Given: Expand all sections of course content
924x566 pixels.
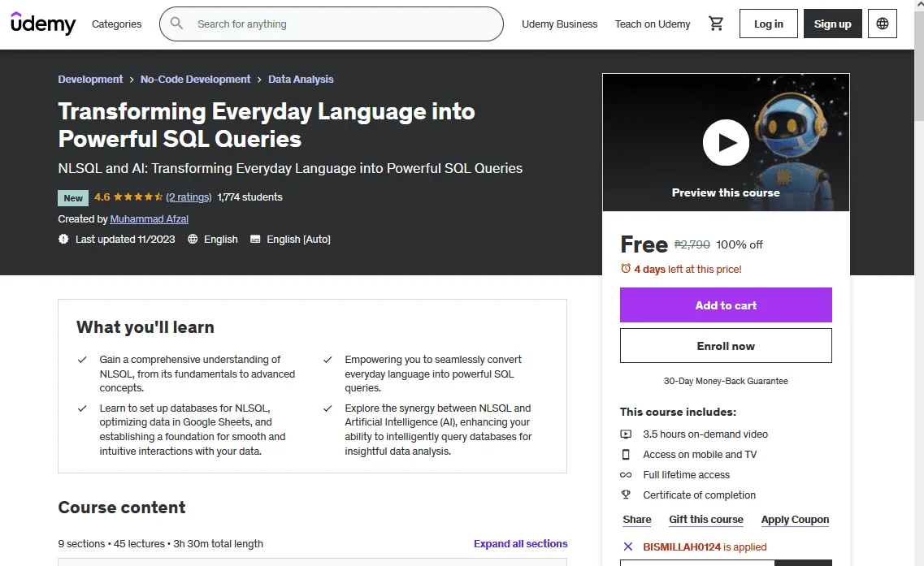Looking at the screenshot, I should [520, 543].
